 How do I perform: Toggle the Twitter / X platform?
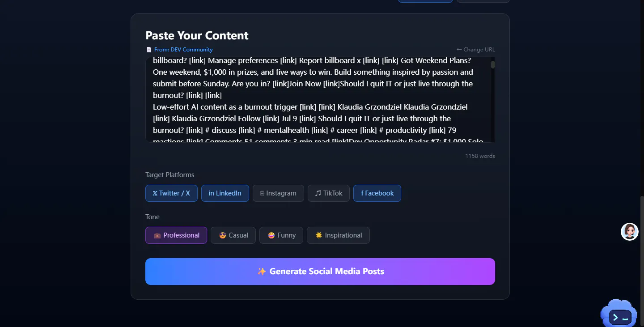click(171, 193)
